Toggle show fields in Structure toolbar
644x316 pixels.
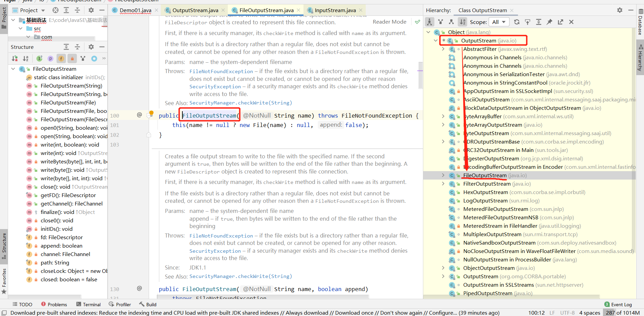[x=61, y=58]
